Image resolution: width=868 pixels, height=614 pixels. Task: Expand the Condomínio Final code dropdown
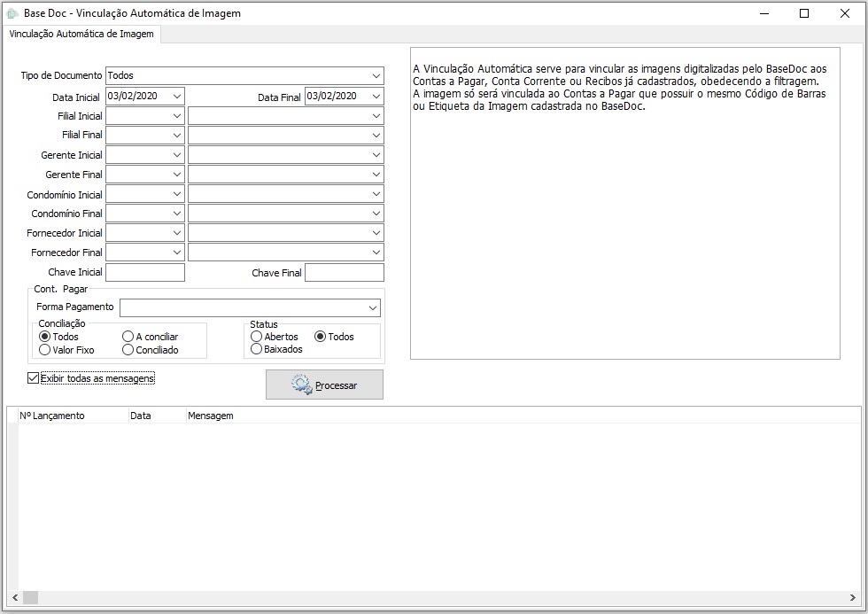pyautogui.click(x=177, y=214)
